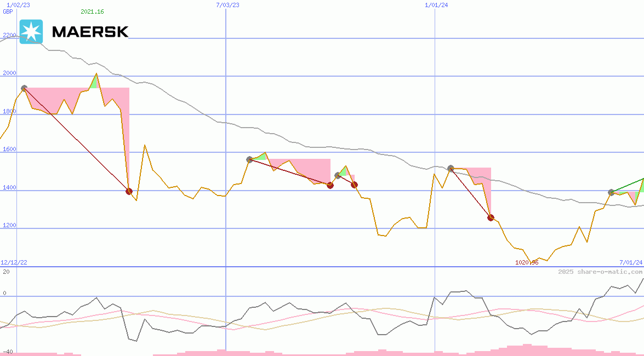Click the Maersk star logo icon
This screenshot has height=356, width=644.
point(31,32)
